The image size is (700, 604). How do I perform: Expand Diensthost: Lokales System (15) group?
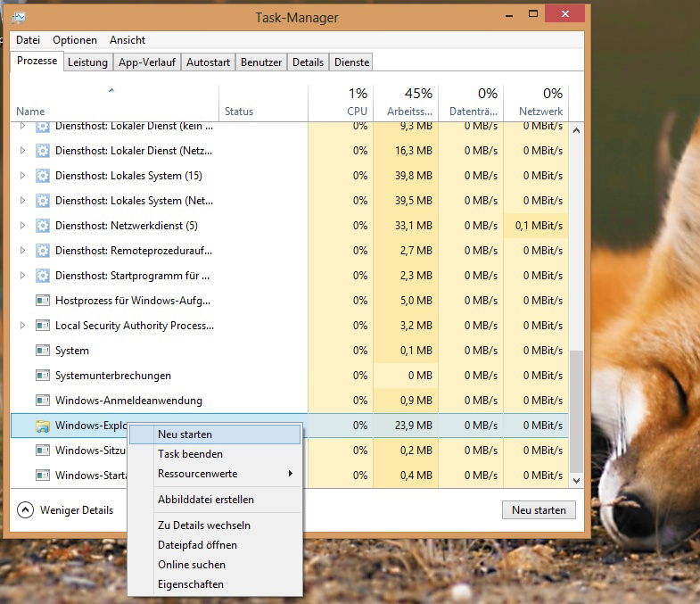click(22, 176)
